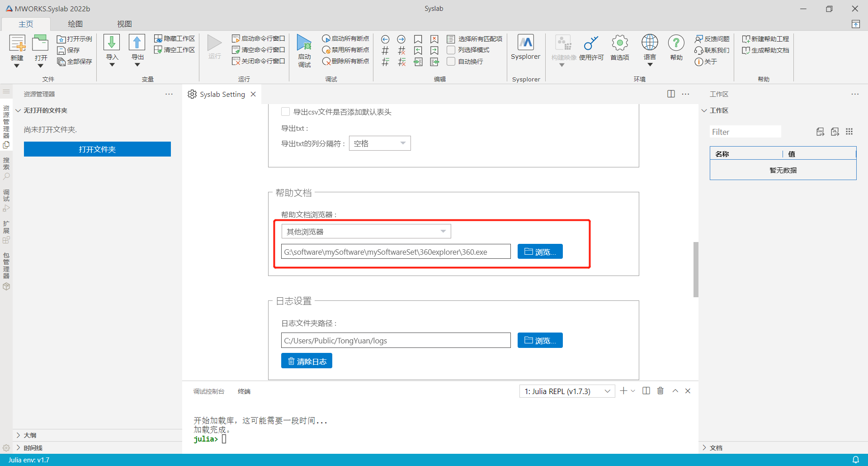Click 清空命令行窗口 in ribbon
Viewport: 868px width, 466px height.
click(x=259, y=50)
